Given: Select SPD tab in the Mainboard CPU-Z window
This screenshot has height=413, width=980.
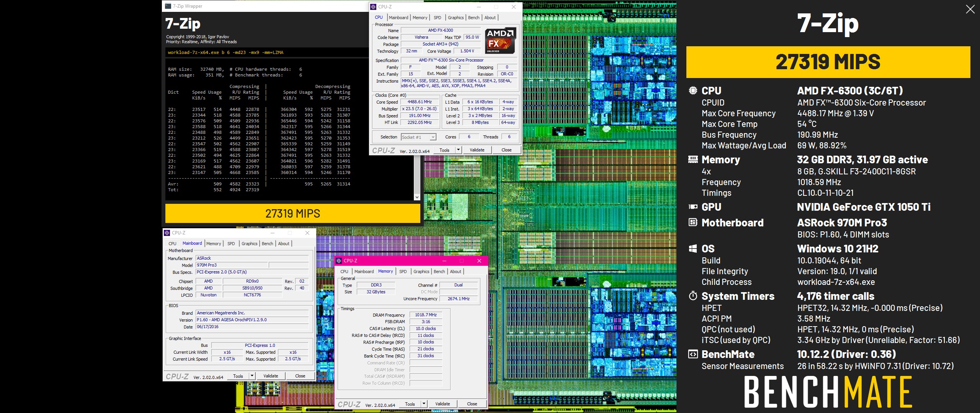Looking at the screenshot, I should (231, 244).
